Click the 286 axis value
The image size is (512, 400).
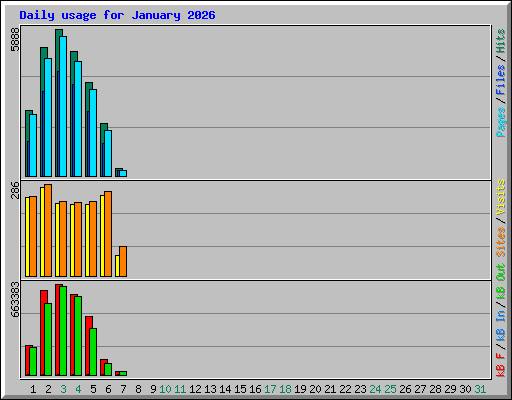pyautogui.click(x=15, y=190)
